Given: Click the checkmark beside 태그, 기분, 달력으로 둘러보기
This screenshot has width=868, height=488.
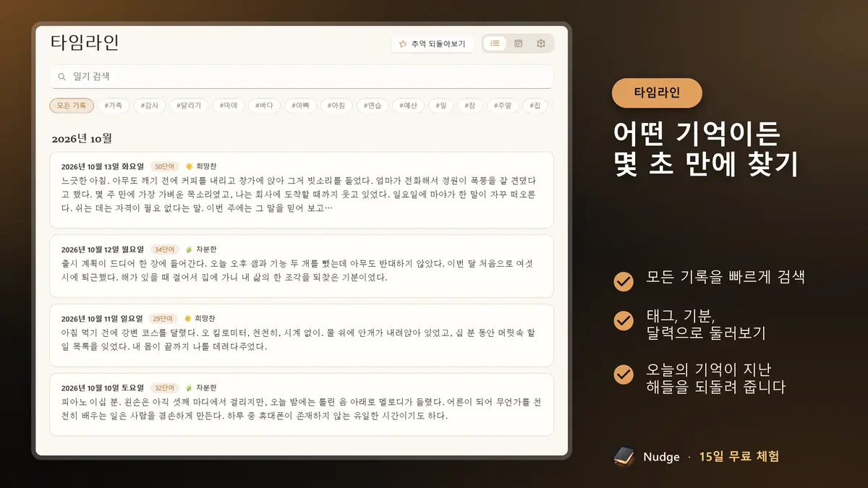Looking at the screenshot, I should coord(623,320).
